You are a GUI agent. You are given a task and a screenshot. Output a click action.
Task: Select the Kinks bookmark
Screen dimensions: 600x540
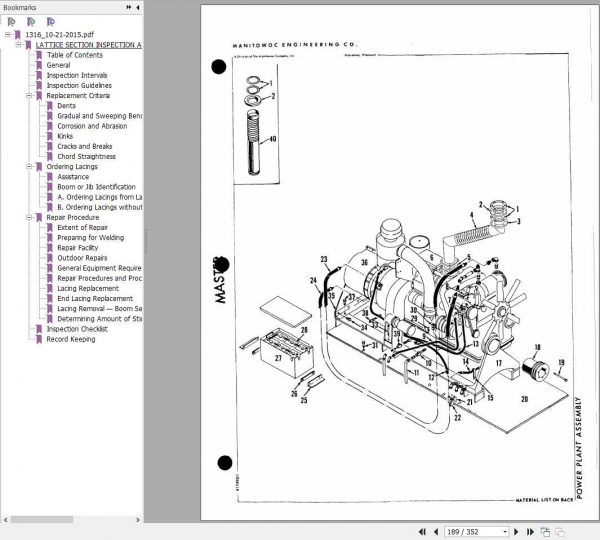click(65, 136)
